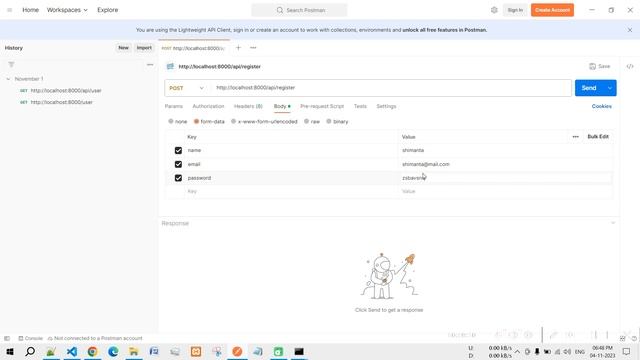Open the black terminal taskbar icon
Viewport: 640px width, 360px height.
point(299,351)
